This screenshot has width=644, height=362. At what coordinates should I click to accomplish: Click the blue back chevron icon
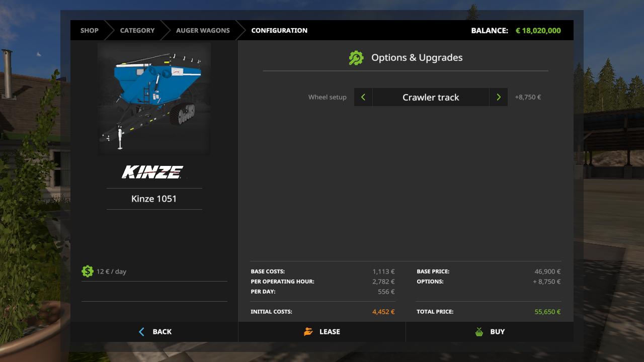pyautogui.click(x=141, y=332)
